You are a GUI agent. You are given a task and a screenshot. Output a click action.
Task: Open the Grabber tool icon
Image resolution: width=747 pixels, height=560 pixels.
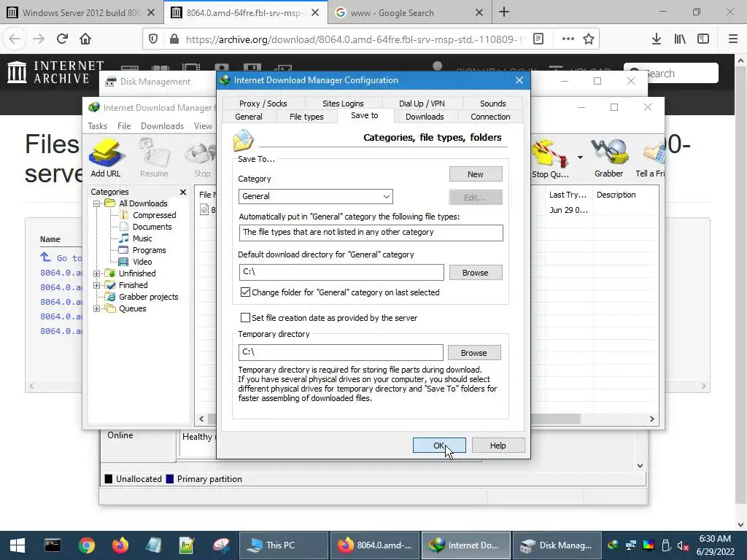click(608, 157)
